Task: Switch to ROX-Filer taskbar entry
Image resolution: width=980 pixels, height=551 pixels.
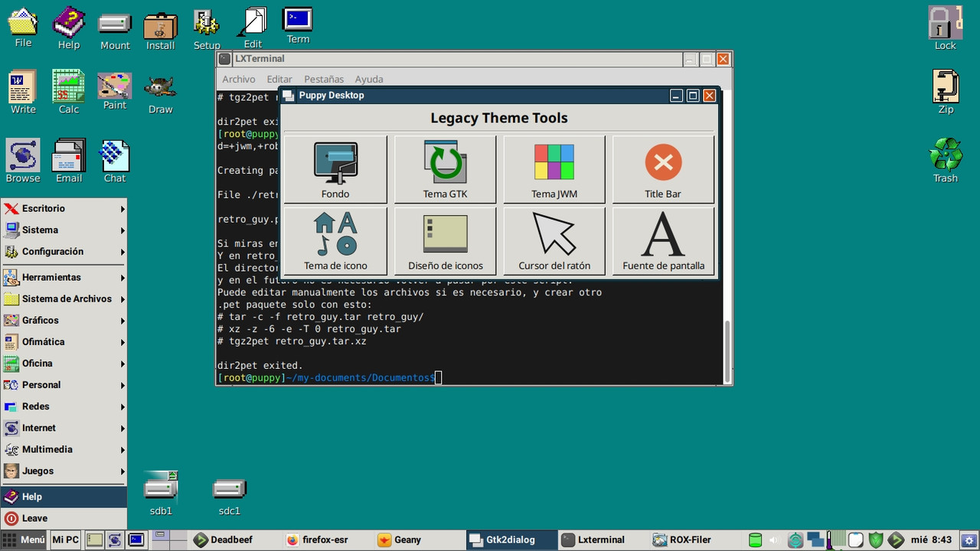Action: coord(694,540)
